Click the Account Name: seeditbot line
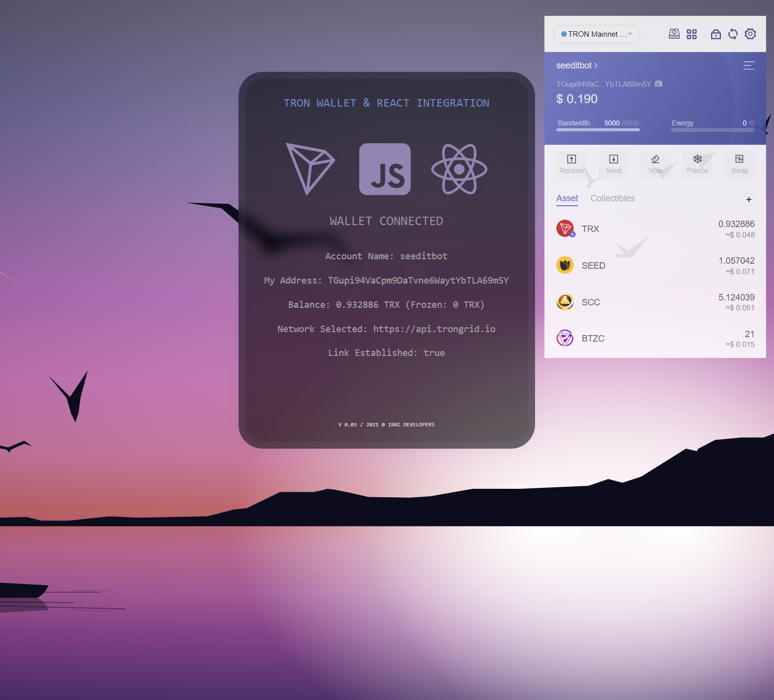The width and height of the screenshot is (774, 700). [386, 256]
